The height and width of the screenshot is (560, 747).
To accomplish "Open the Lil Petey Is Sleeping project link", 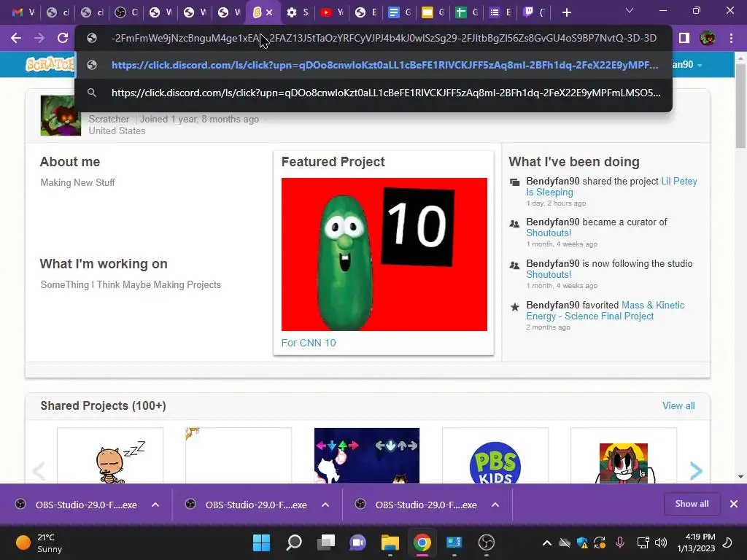I will point(611,187).
